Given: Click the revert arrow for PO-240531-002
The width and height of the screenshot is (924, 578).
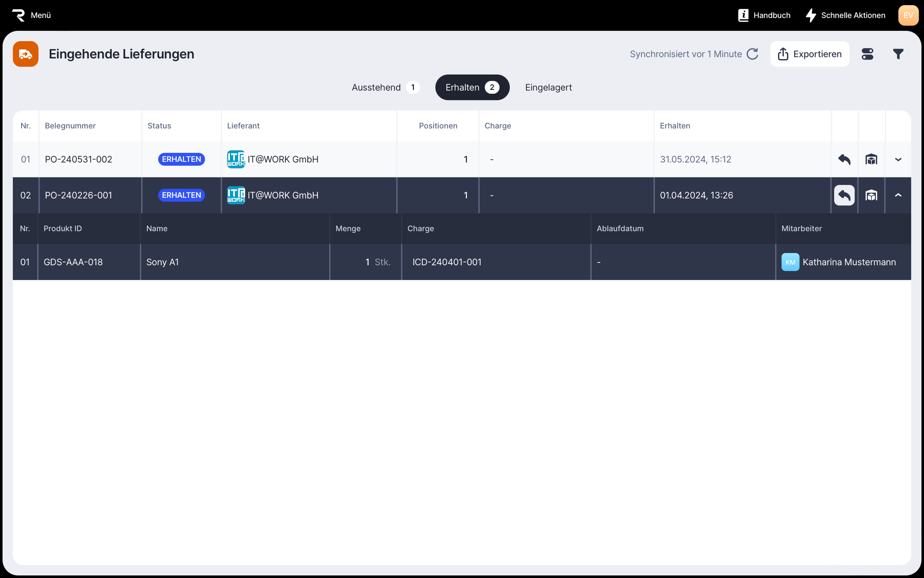Looking at the screenshot, I should coord(844,159).
